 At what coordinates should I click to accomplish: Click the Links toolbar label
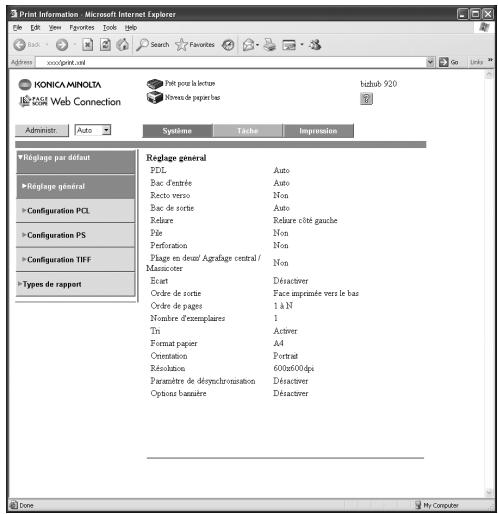point(476,62)
